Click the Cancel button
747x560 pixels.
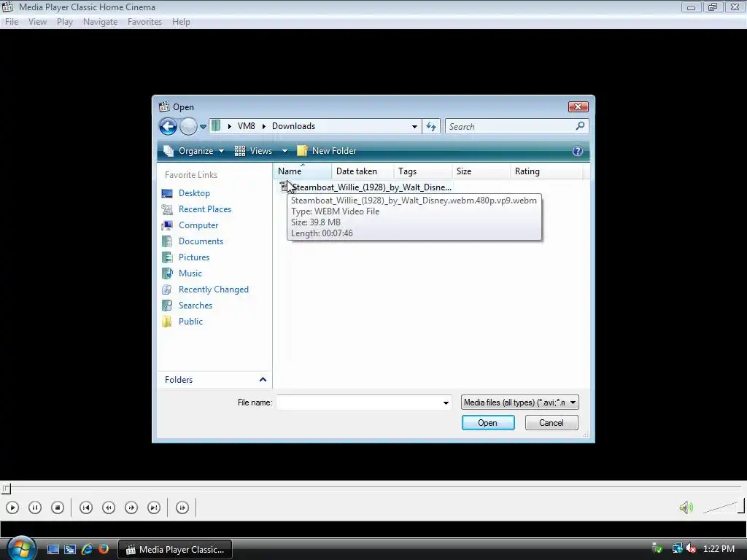(x=551, y=423)
